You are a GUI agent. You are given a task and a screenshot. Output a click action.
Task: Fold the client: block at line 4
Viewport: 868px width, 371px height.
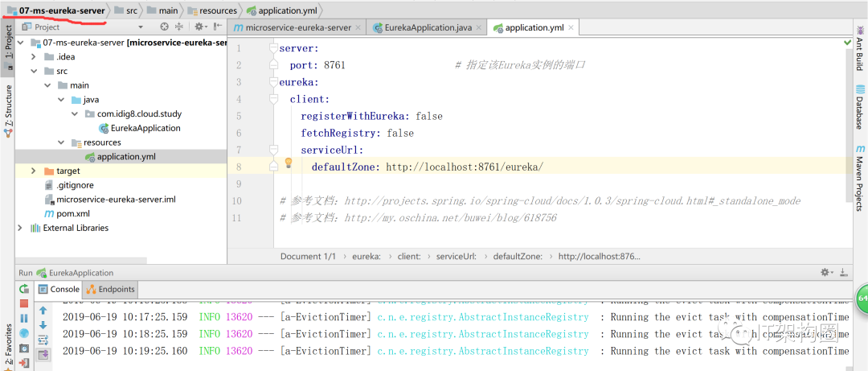point(273,99)
